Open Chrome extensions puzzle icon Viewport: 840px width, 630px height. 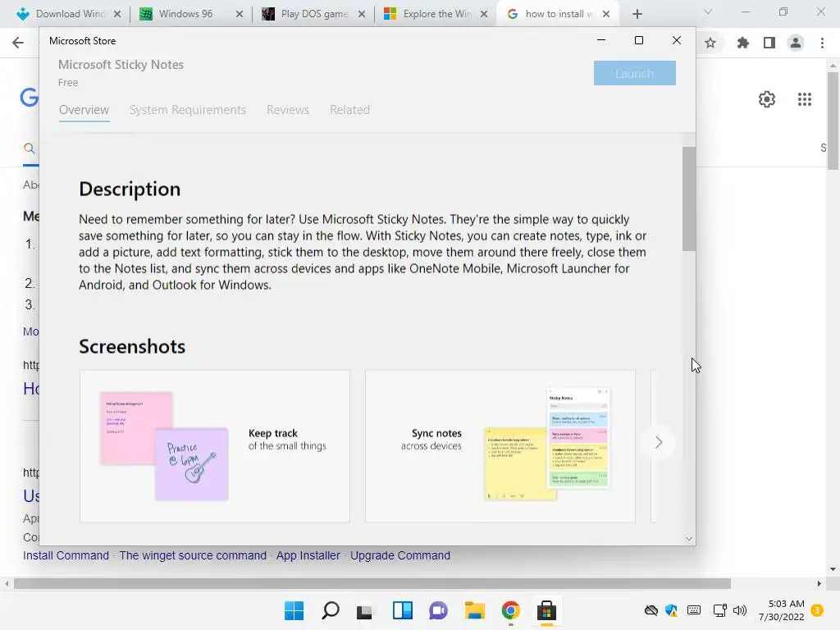tap(742, 43)
